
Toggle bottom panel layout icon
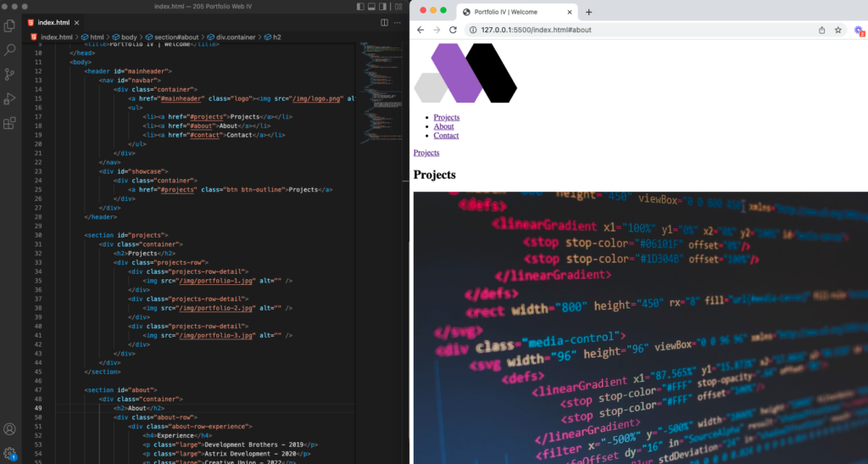point(371,7)
